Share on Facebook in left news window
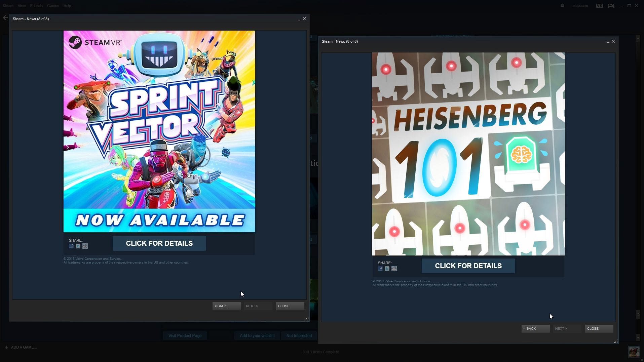 [x=71, y=246]
